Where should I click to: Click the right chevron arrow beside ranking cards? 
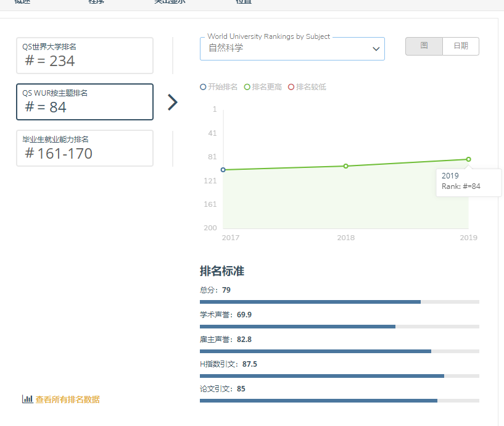click(x=173, y=102)
